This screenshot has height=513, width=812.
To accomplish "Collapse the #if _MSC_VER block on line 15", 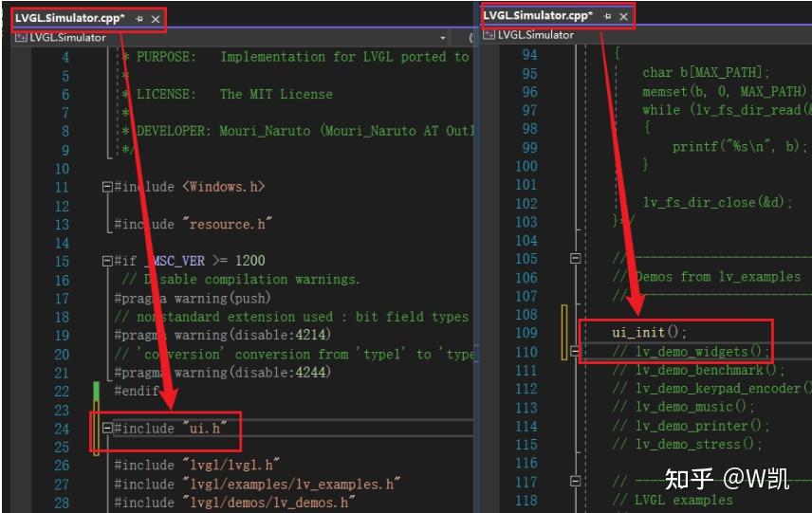I will click(107, 261).
